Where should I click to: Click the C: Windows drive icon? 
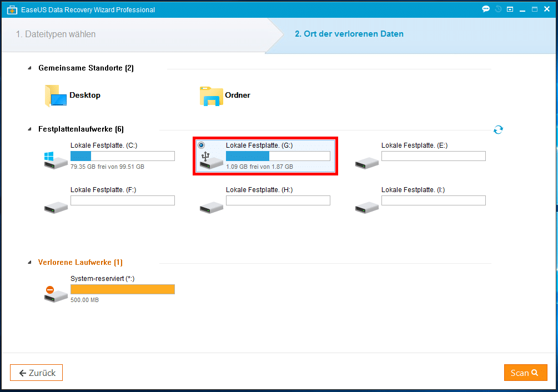(x=56, y=160)
